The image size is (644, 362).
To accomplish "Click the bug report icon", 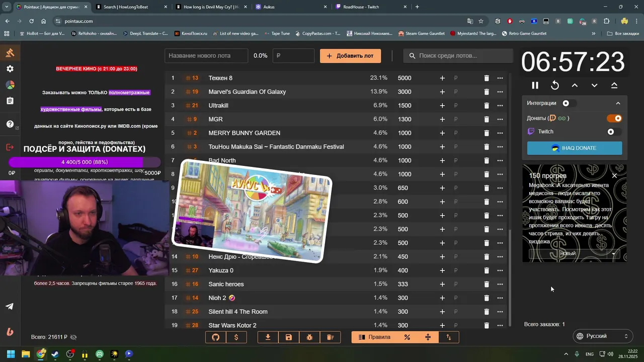I will point(309,337).
